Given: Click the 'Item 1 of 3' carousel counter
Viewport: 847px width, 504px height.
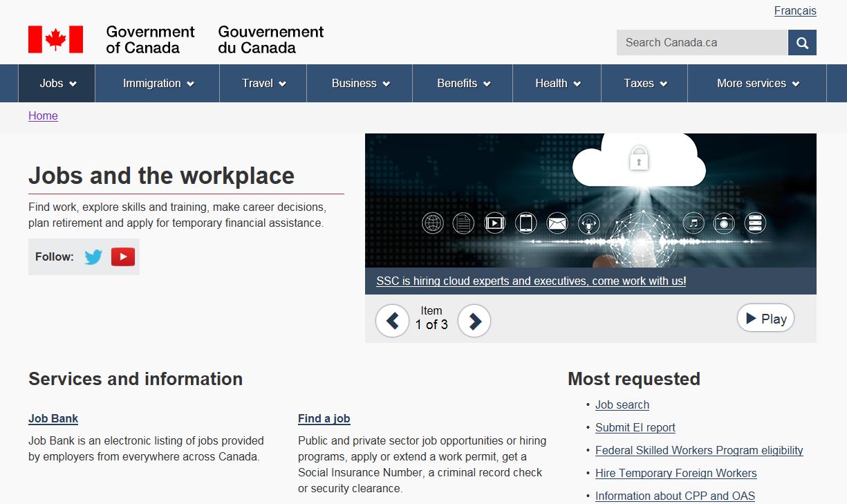Looking at the screenshot, I should pos(431,318).
